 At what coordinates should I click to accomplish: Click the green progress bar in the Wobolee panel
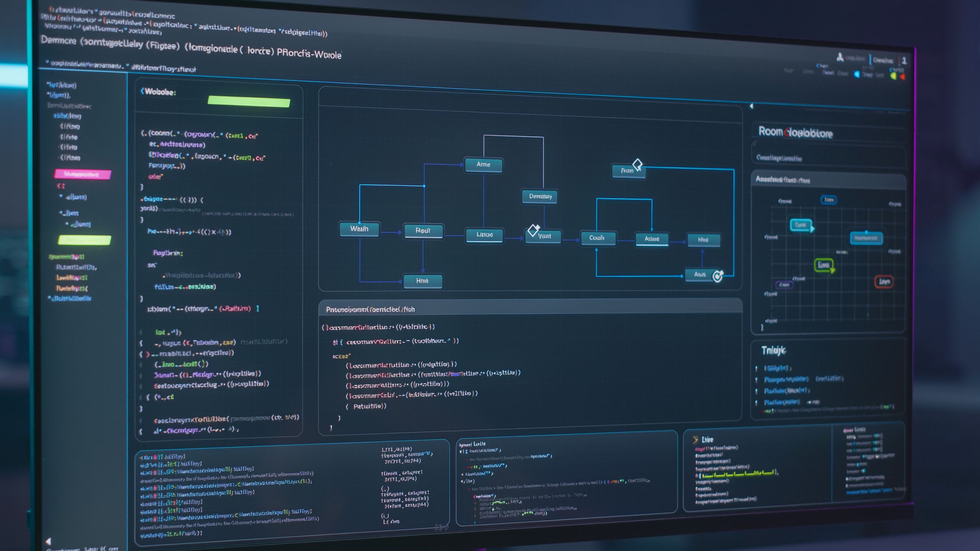pyautogui.click(x=249, y=101)
